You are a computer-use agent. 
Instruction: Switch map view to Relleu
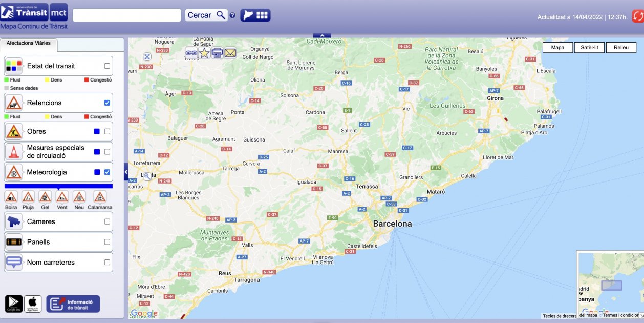[621, 47]
